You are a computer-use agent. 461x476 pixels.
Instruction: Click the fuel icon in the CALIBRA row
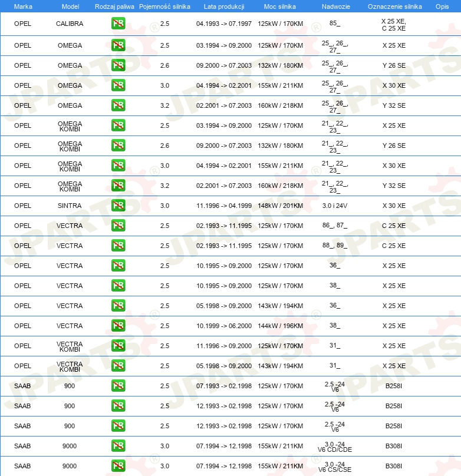(118, 24)
